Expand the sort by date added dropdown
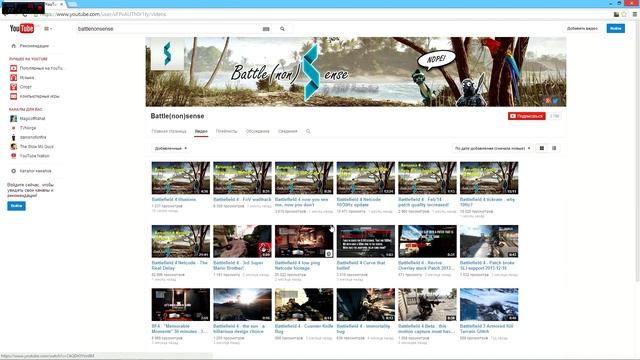 [x=492, y=149]
